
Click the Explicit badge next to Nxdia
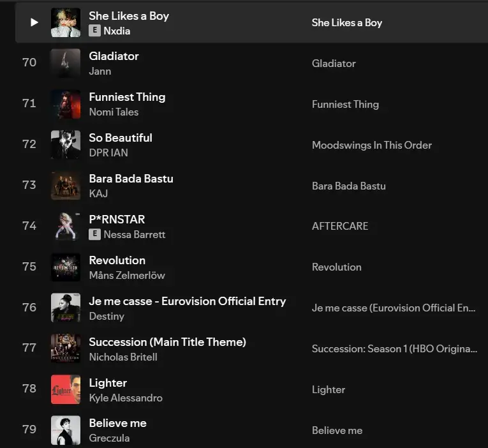tap(94, 31)
